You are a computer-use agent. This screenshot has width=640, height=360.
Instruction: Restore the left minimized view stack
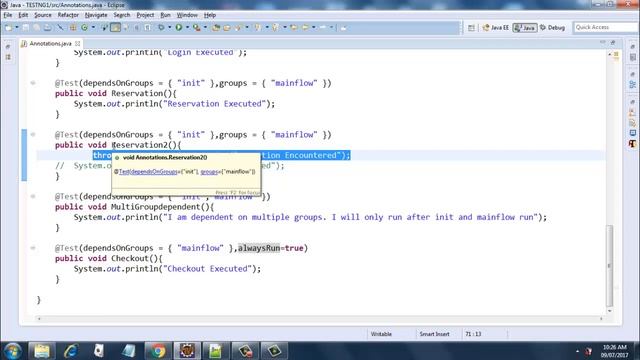pos(8,47)
